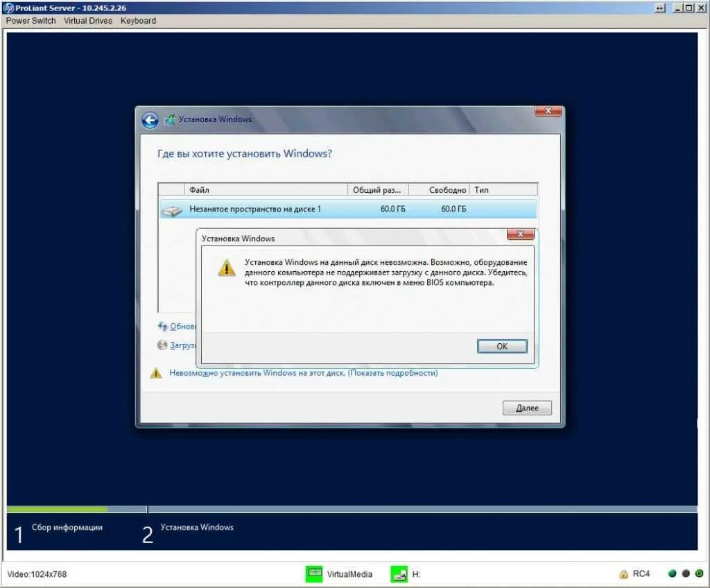
Task: Click the disc icon next to Загрузка
Action: (x=162, y=345)
